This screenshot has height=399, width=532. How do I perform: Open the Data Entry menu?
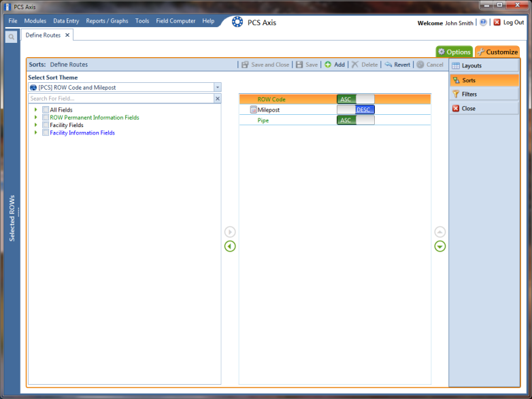pyautogui.click(x=66, y=21)
